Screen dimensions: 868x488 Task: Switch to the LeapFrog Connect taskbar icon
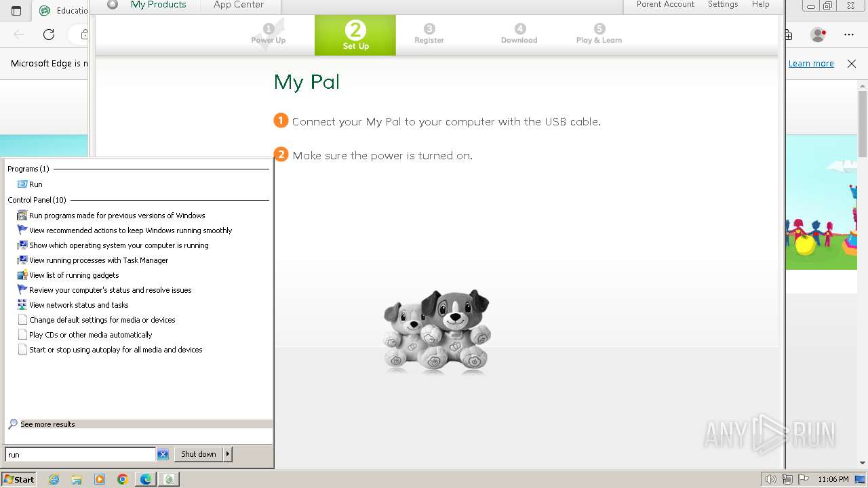(169, 479)
